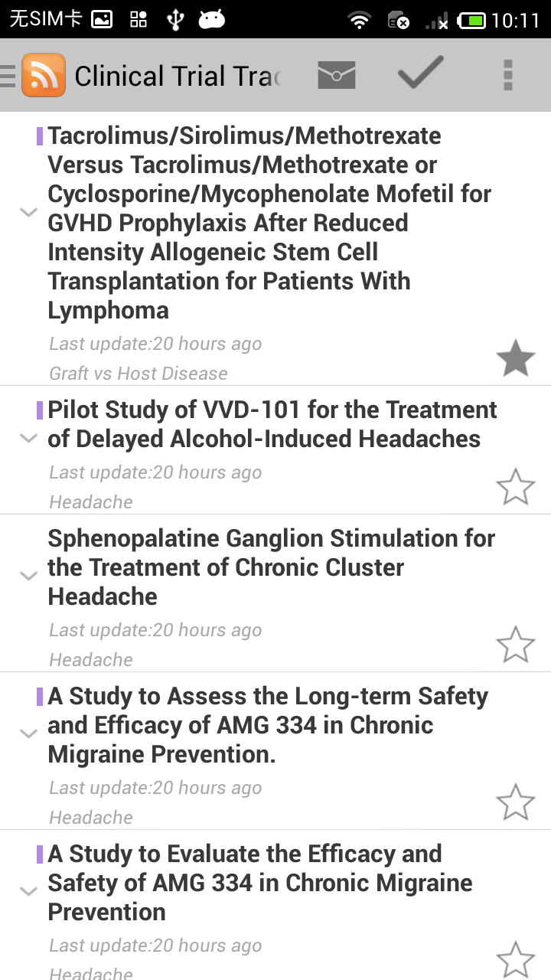
Task: Mark all as read with checkmark icon
Action: click(420, 74)
